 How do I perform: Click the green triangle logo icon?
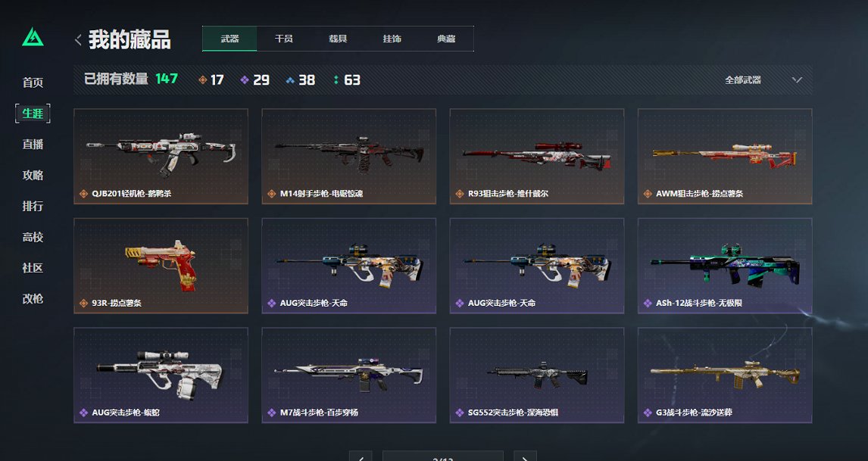click(33, 37)
